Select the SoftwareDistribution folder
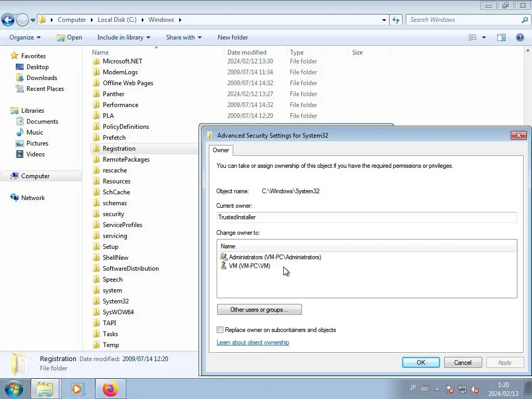The height and width of the screenshot is (399, 532). pos(130,269)
